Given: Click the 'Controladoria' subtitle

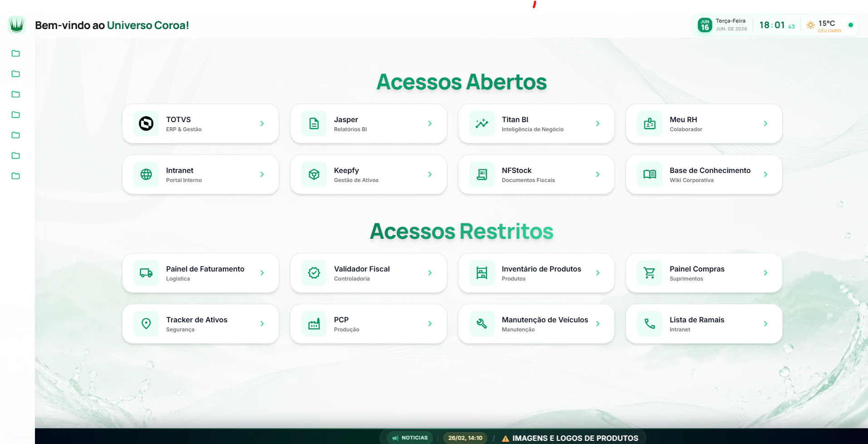Looking at the screenshot, I should pyautogui.click(x=352, y=279).
